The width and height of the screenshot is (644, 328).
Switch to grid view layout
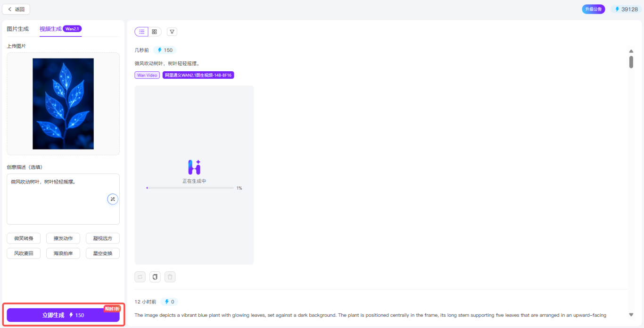click(x=155, y=32)
